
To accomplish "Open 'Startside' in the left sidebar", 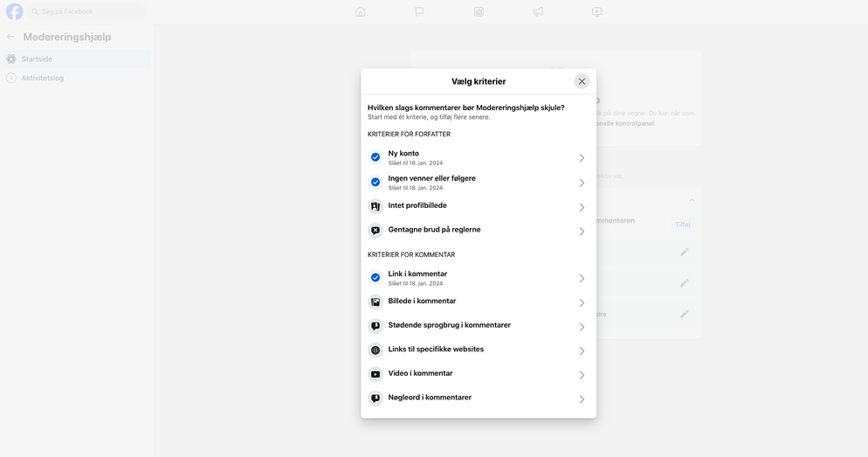I will point(37,59).
